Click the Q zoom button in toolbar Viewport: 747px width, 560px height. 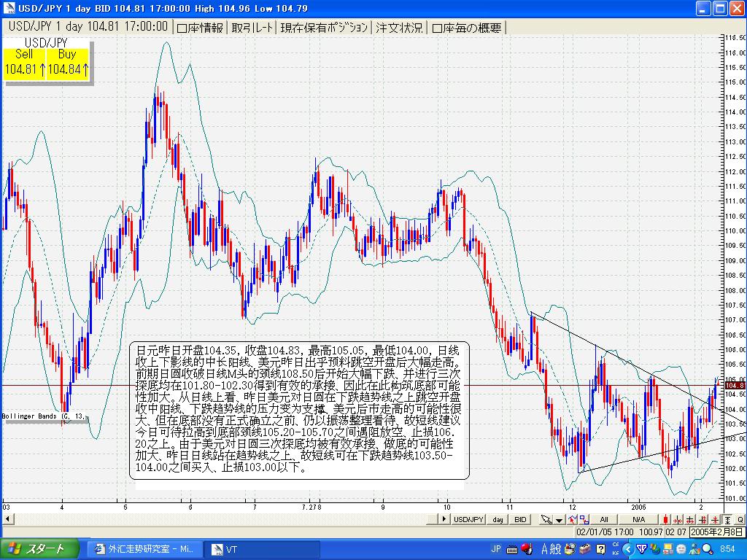click(x=740, y=519)
